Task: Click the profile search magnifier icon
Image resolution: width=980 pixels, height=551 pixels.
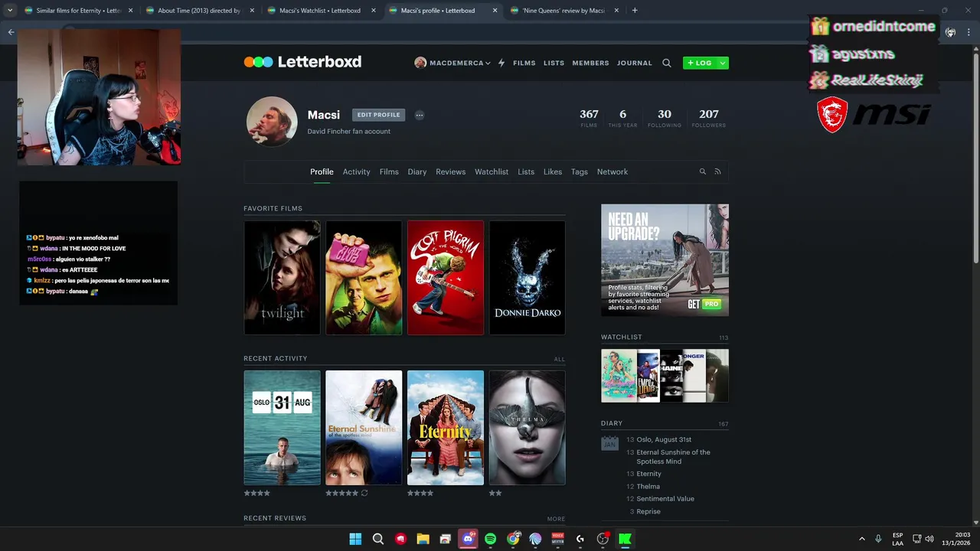Action: coord(702,172)
